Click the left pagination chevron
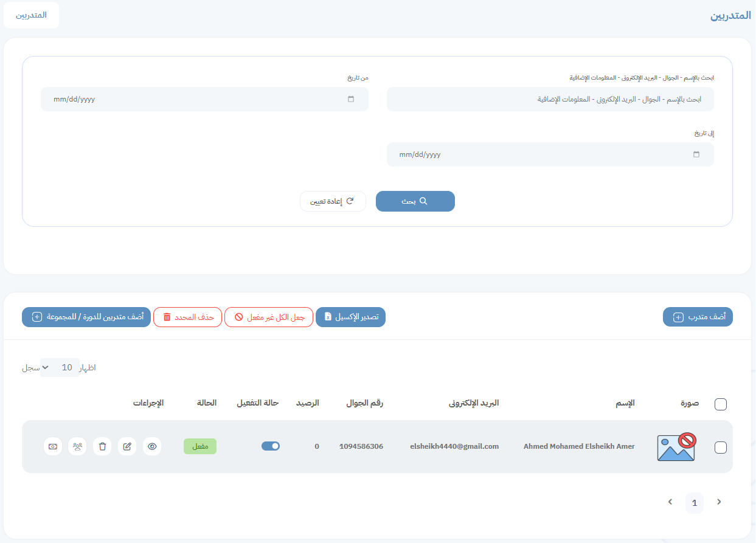Image resolution: width=756 pixels, height=543 pixels. pyautogui.click(x=670, y=502)
